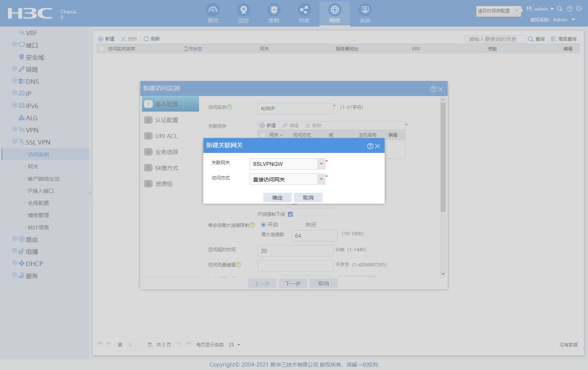Select the 关闭 radio button
The height and width of the screenshot is (370, 588).
point(301,225)
